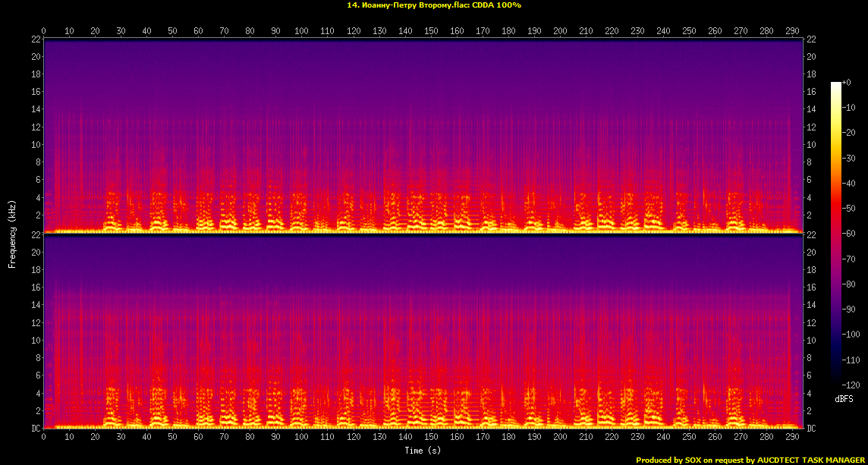This screenshot has width=868, height=465.
Task: Click the "Frequency (kHz)" axis label
Action: pyautogui.click(x=12, y=234)
